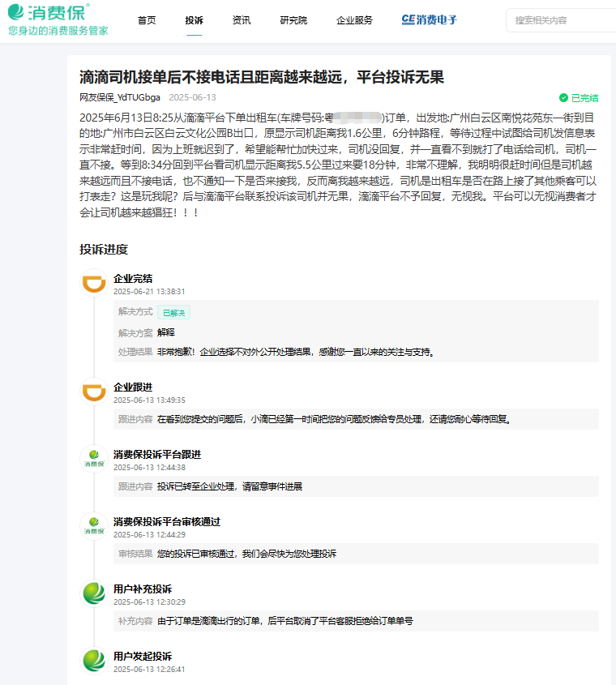Click the 消费保 avatar beside 消费保投诉平台跟进
This screenshot has height=685, width=616.
(94, 459)
